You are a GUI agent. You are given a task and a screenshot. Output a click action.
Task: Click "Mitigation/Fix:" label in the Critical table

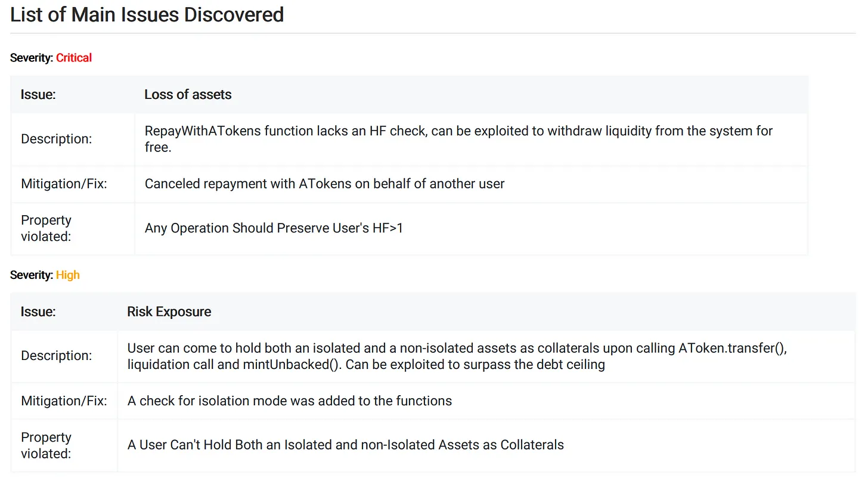64,184
